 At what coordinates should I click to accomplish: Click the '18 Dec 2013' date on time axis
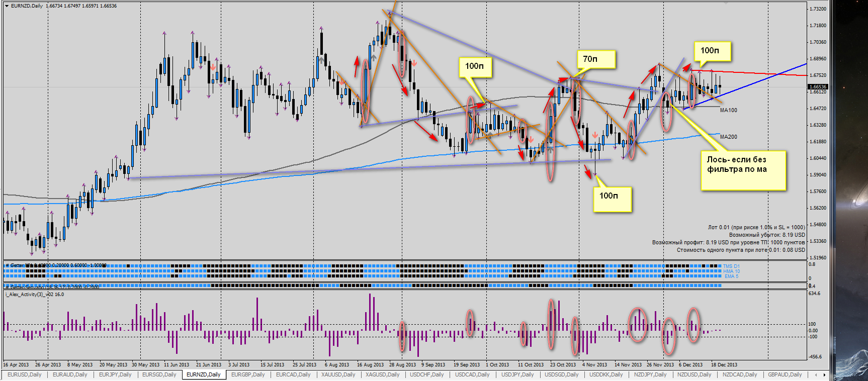[724, 365]
